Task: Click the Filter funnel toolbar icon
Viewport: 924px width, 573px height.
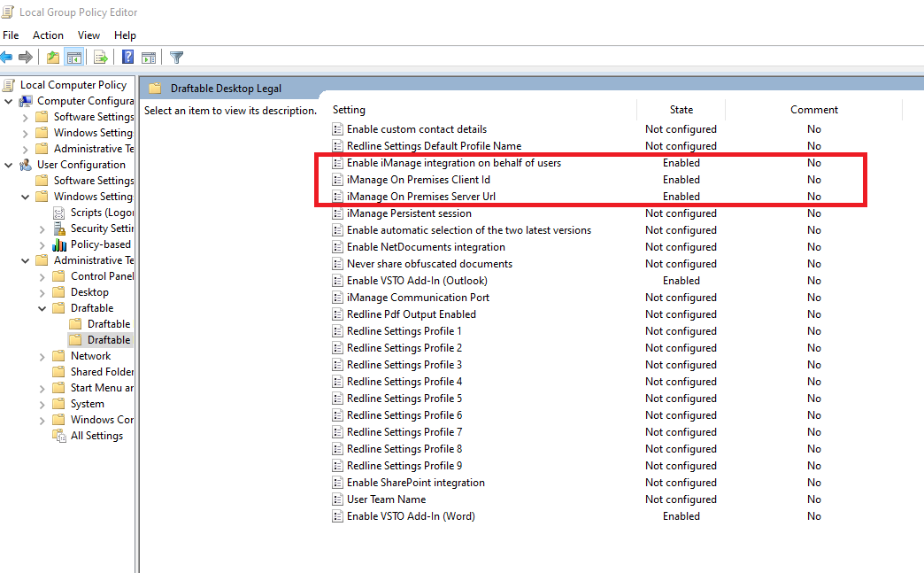Action: click(x=176, y=58)
